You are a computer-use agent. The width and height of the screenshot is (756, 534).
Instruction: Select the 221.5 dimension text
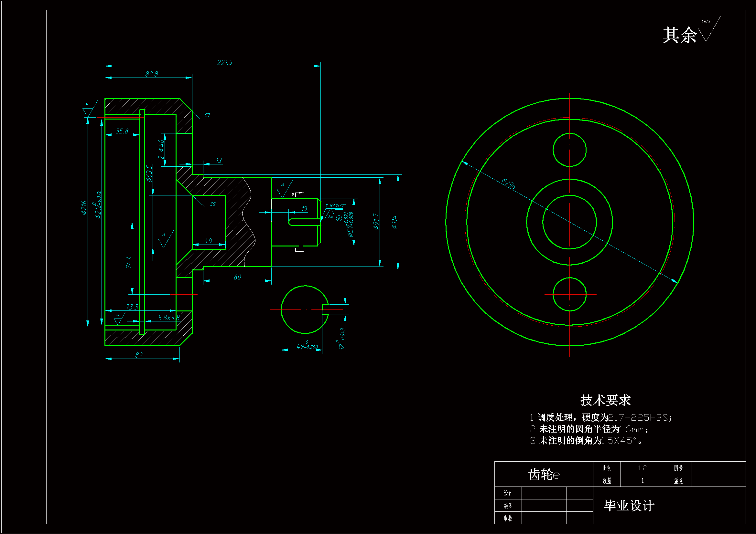pyautogui.click(x=225, y=62)
